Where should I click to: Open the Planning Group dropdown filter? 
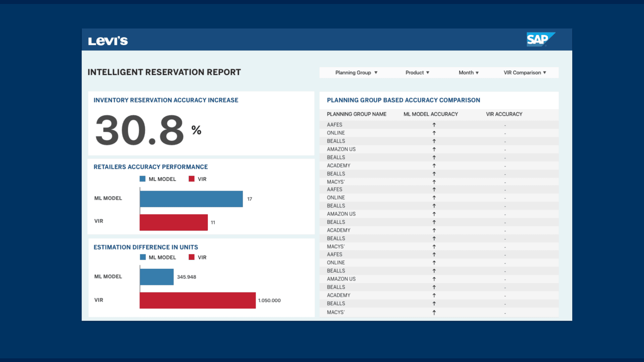pyautogui.click(x=356, y=73)
